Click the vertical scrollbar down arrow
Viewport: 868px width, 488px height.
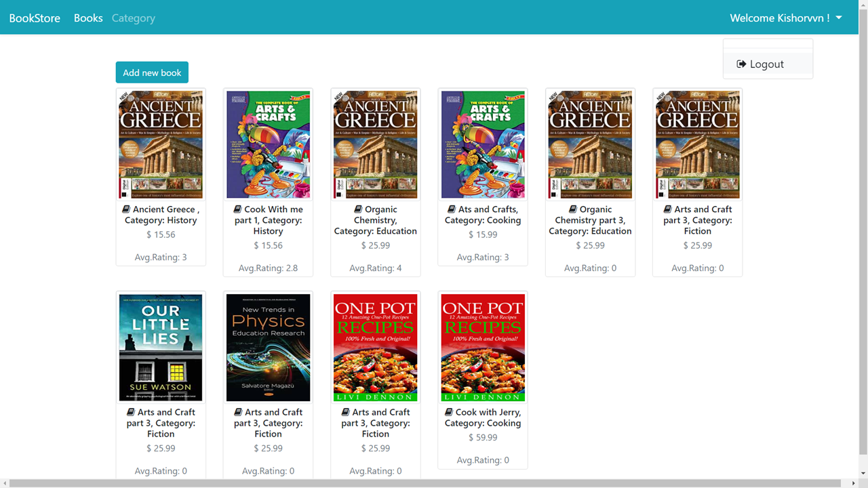[x=863, y=473]
